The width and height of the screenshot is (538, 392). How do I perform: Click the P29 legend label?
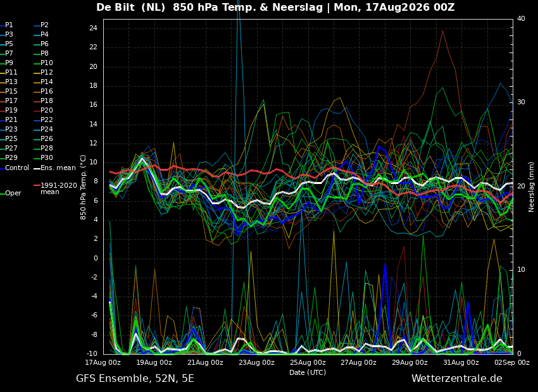point(11,157)
